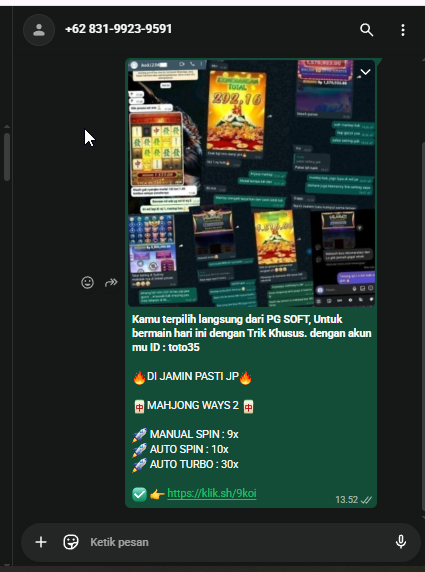Screen dimensions: 425x572
Task: Open the sticker and emoji picker
Action: click(71, 542)
